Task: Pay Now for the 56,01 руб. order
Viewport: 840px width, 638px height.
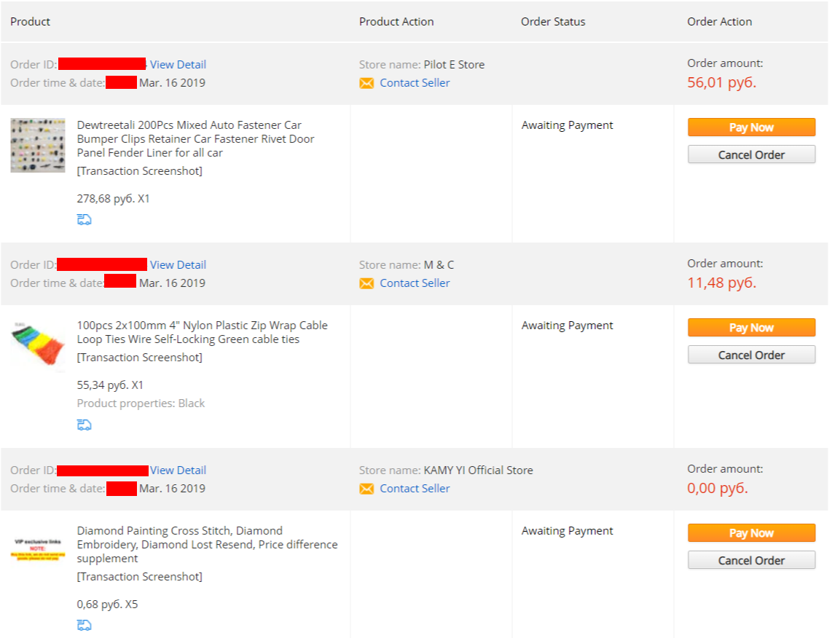Action: 752,127
